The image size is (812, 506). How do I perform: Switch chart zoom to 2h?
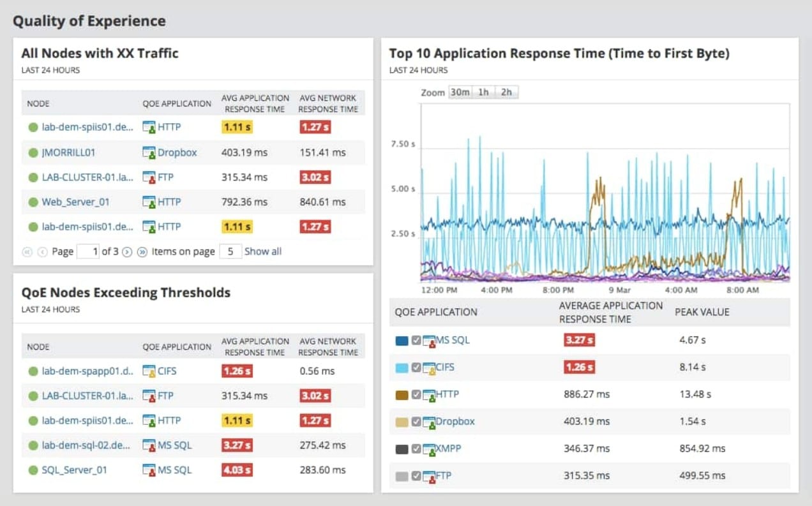[x=506, y=92]
